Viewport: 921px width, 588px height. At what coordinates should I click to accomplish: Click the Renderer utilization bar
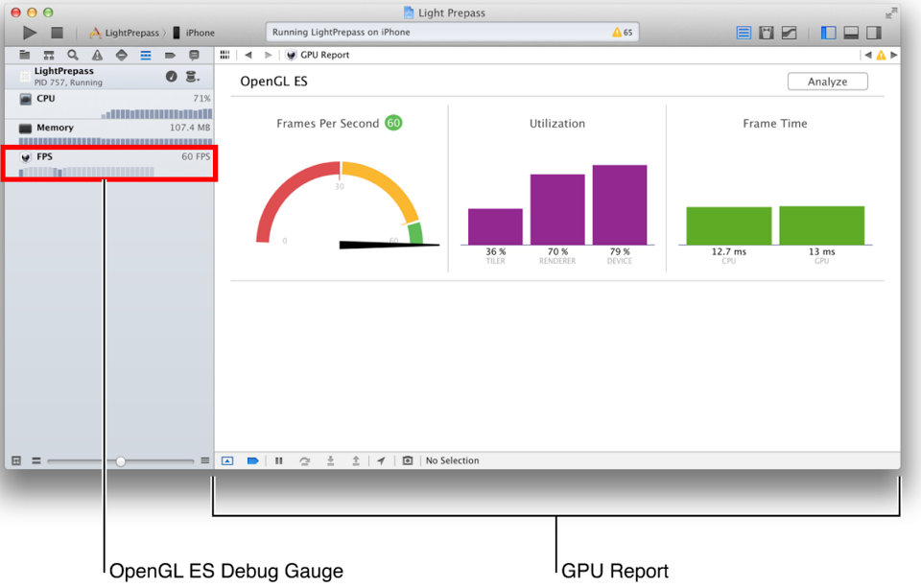coord(557,210)
